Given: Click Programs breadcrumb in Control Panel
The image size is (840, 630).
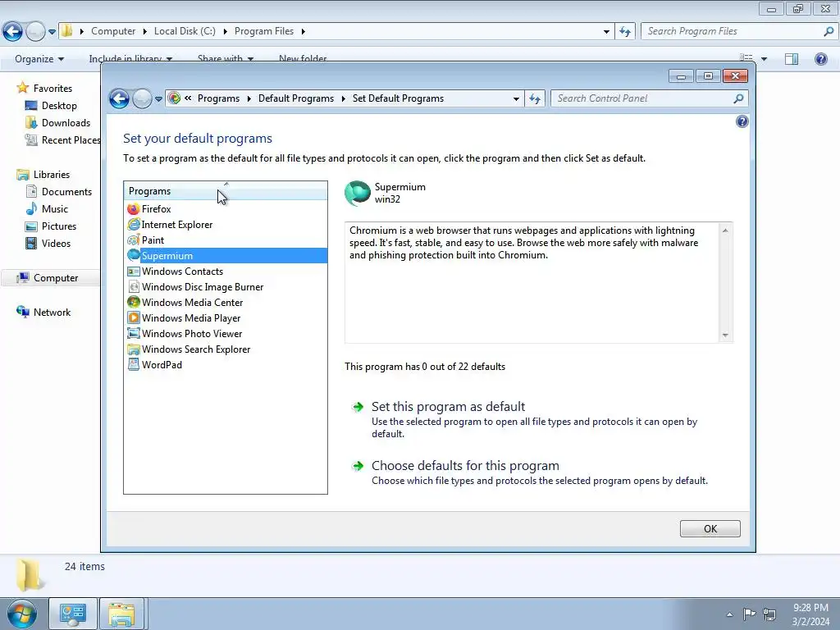Looking at the screenshot, I should point(218,98).
